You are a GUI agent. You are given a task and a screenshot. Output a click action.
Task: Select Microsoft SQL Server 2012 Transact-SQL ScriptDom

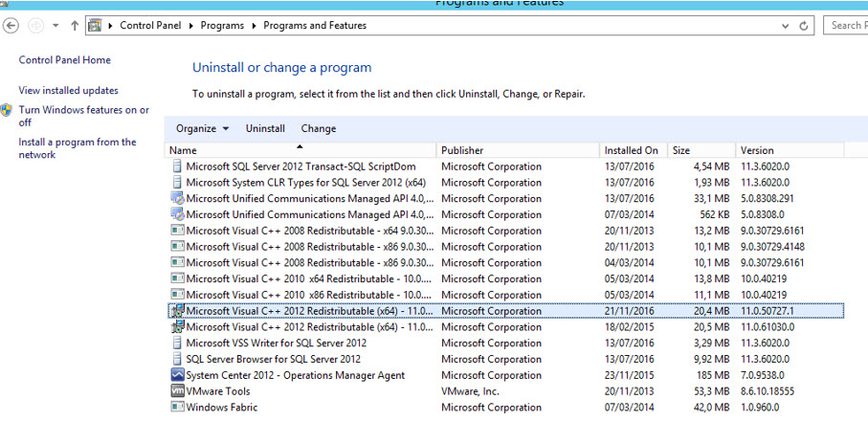pyautogui.click(x=300, y=166)
